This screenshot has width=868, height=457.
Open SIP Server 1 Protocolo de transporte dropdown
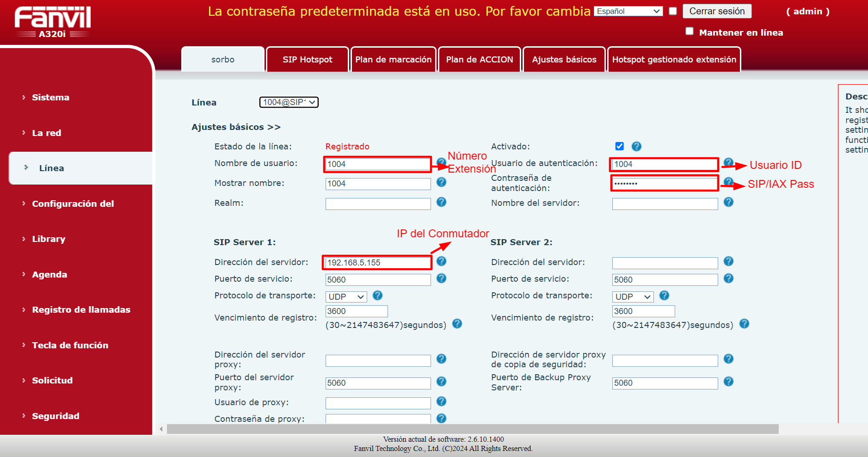[346, 296]
